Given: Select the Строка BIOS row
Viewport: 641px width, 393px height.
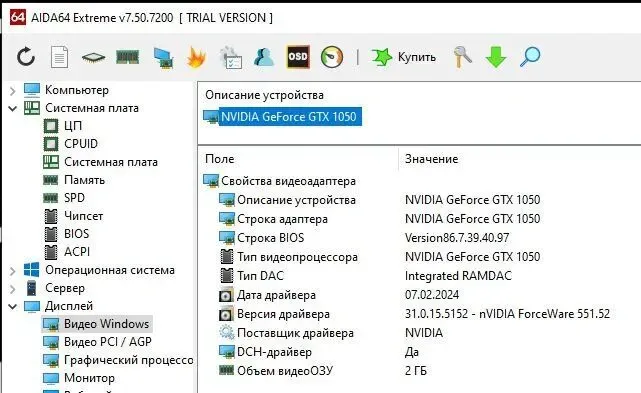Looking at the screenshot, I should tap(271, 238).
